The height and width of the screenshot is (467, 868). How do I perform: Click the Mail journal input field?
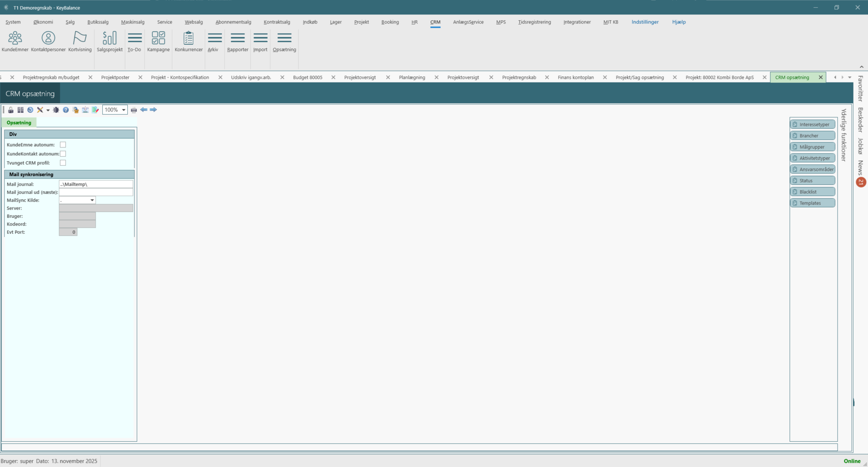96,184
